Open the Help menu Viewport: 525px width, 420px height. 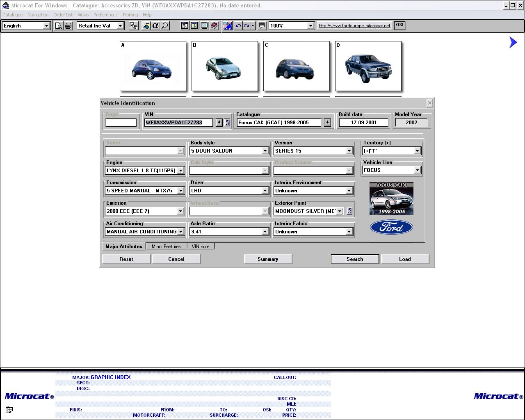tap(147, 15)
